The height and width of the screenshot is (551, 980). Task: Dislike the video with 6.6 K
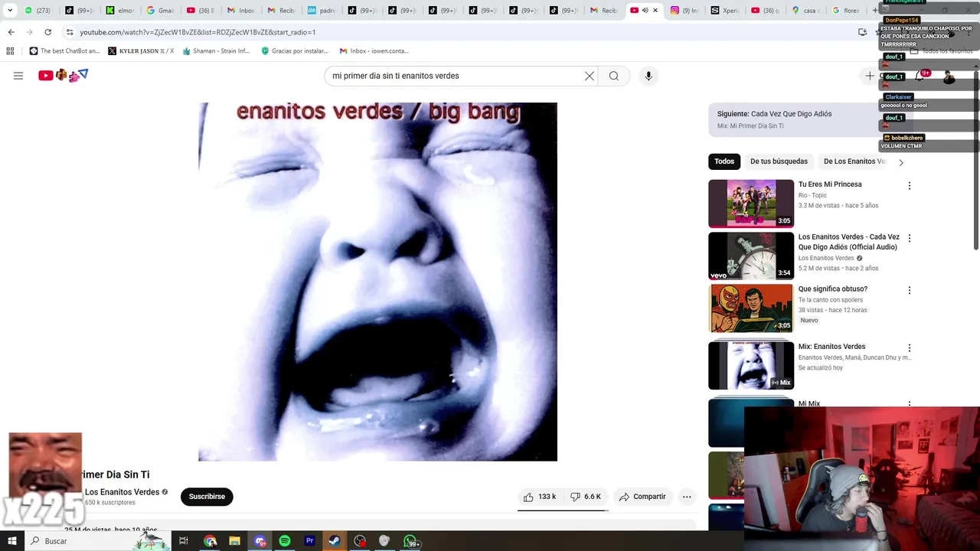tap(586, 497)
